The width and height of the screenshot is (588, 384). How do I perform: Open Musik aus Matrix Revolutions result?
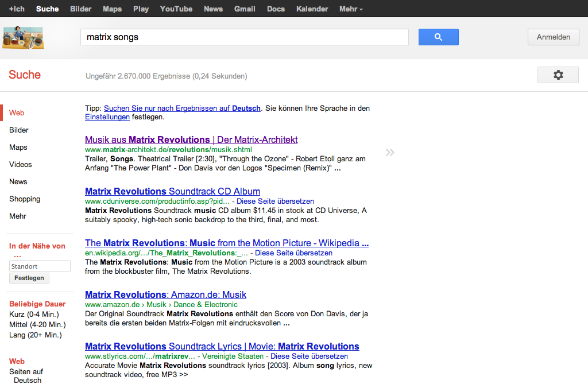(191, 140)
